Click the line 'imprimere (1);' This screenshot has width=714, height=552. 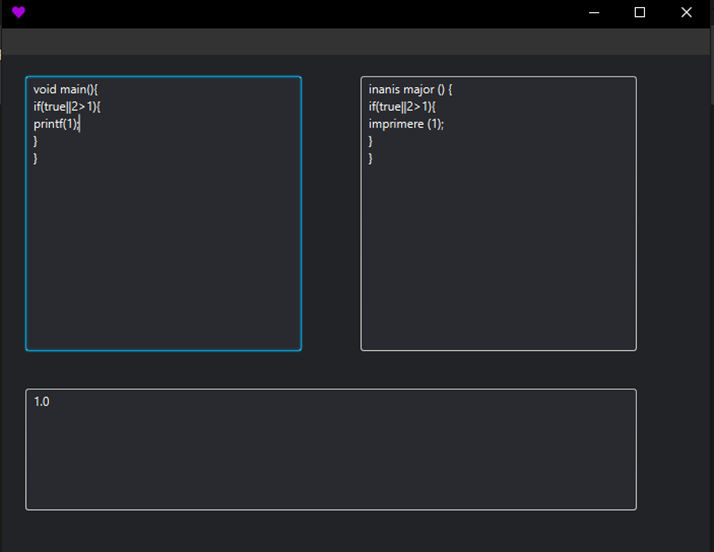pyautogui.click(x=406, y=124)
